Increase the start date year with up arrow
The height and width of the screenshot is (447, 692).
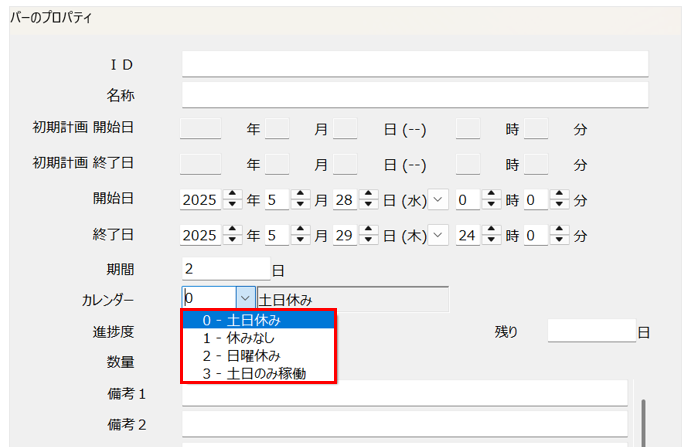click(x=232, y=194)
